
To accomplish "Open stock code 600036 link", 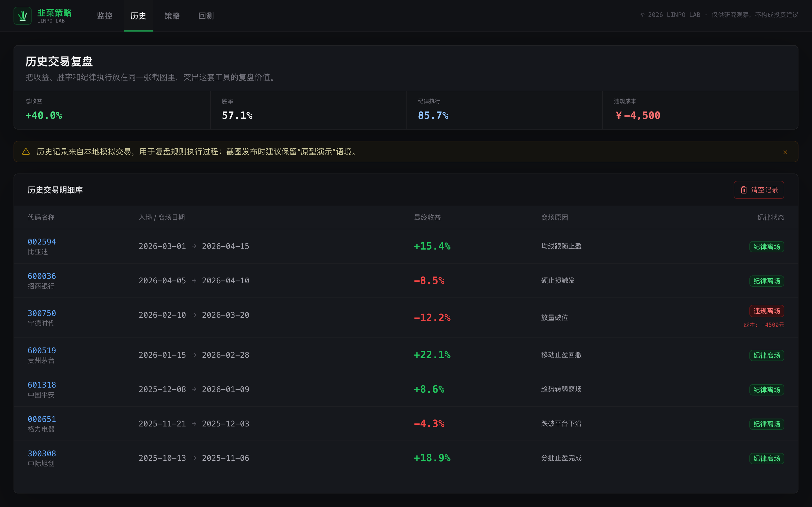I will 42,276.
